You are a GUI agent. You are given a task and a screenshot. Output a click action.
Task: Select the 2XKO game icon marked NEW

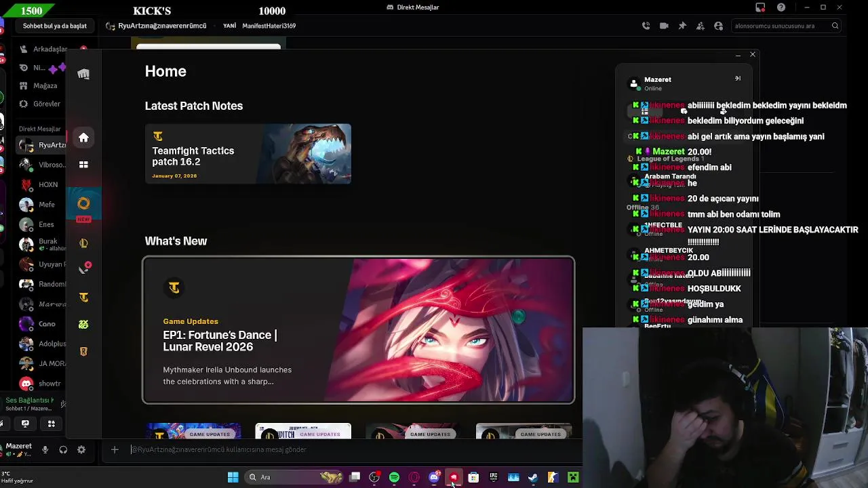[83, 204]
